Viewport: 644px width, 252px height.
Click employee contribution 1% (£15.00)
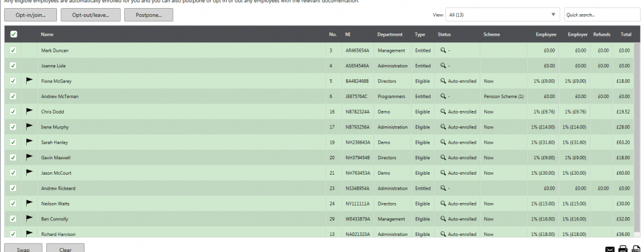(543, 204)
